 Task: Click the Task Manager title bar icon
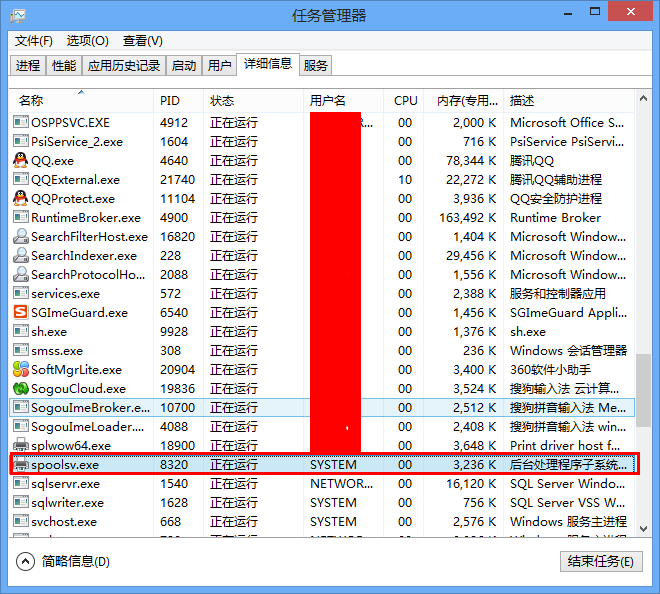point(18,16)
